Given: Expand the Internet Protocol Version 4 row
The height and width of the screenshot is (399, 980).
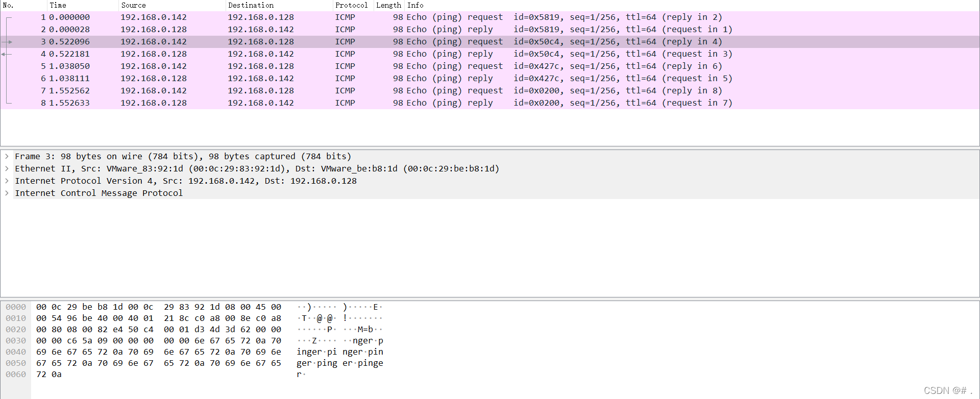Looking at the screenshot, I should pyautogui.click(x=7, y=181).
